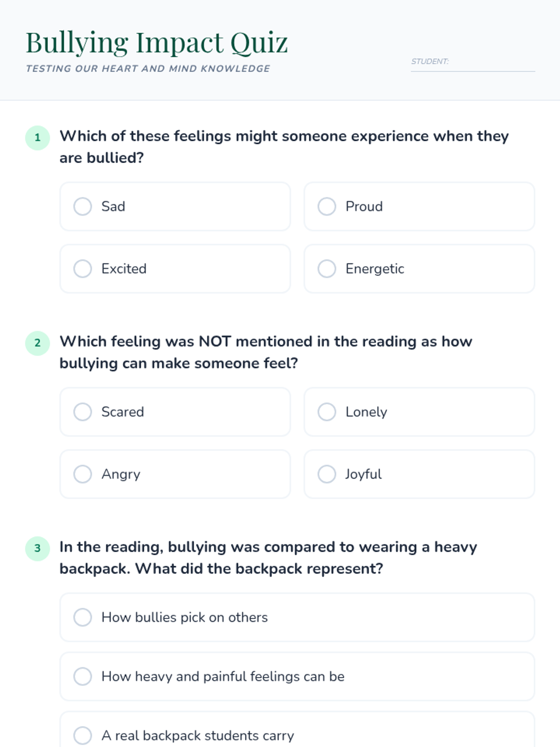
Task: Select the Energetic radio button
Action: tap(327, 268)
